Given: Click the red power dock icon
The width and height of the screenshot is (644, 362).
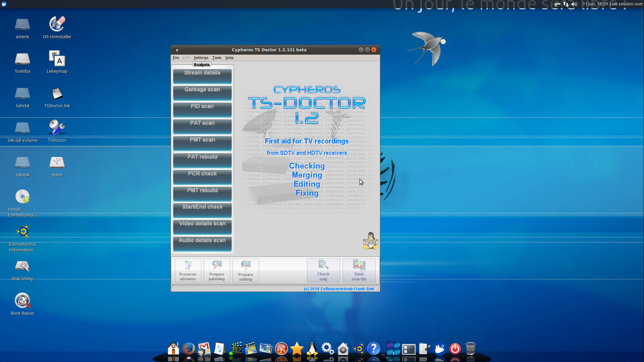Looking at the screenshot, I should pyautogui.click(x=455, y=349).
